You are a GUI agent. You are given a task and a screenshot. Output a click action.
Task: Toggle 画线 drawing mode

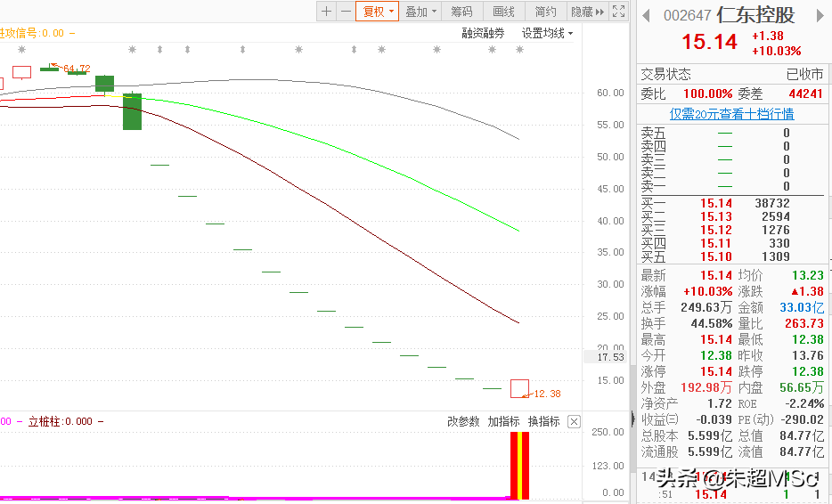click(504, 12)
